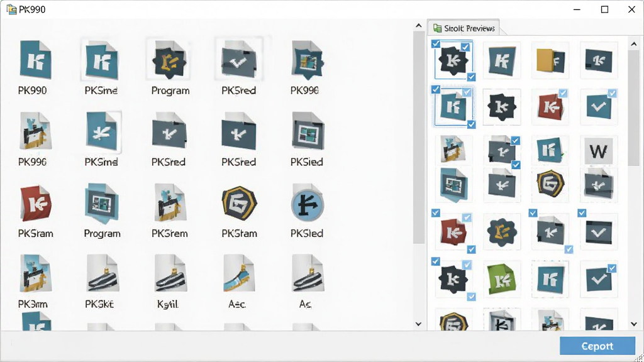Select the PK3rm file icon

coord(35,274)
